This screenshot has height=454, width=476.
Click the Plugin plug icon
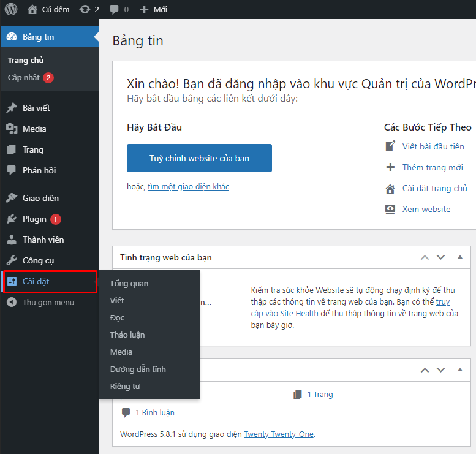(x=12, y=219)
